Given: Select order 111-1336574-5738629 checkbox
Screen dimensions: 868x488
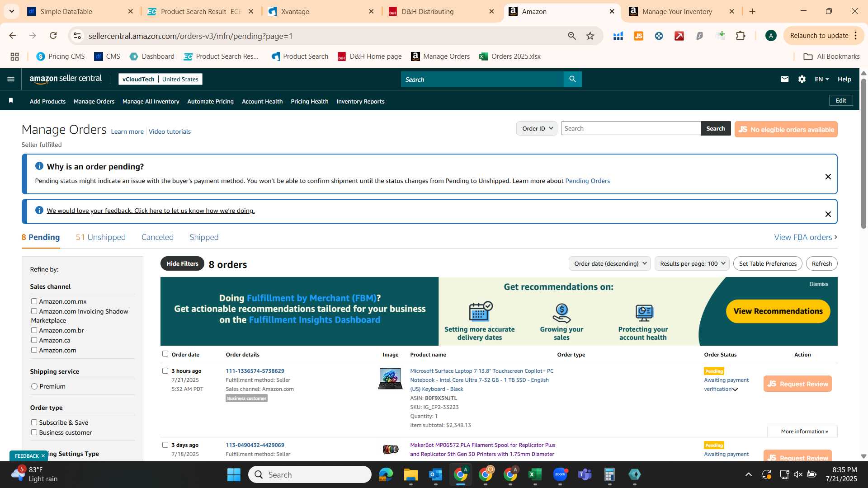Looking at the screenshot, I should [165, 371].
